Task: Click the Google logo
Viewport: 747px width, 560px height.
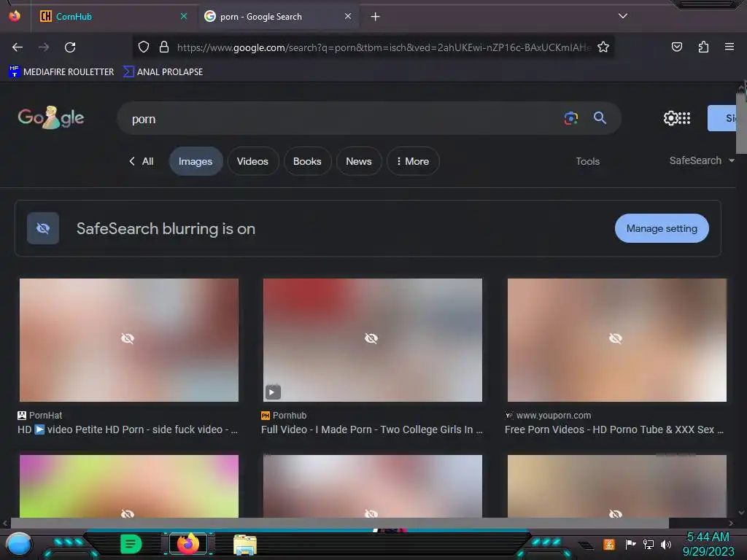Action: pos(50,117)
